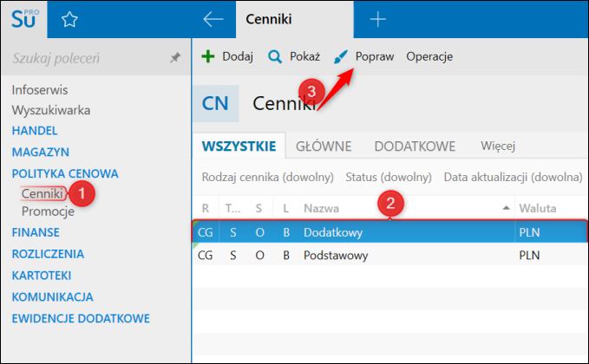Open Rodzaj cennika filter dropdown

pos(267,178)
